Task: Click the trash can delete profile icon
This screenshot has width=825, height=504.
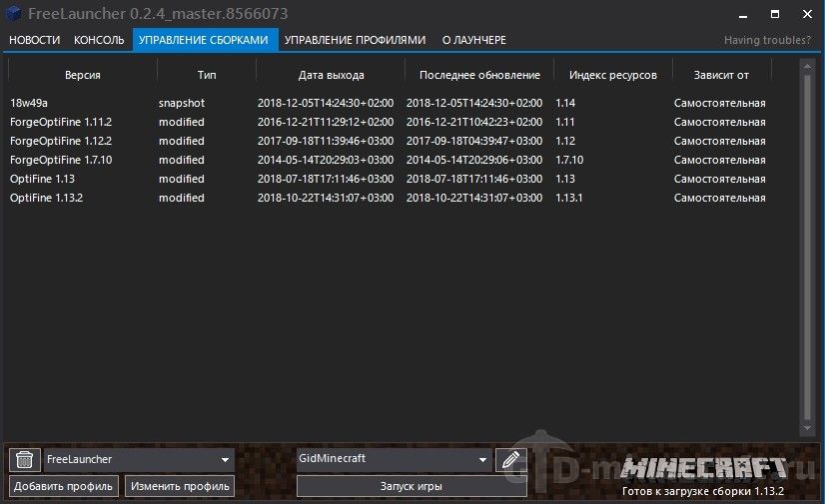Action: tap(24, 460)
